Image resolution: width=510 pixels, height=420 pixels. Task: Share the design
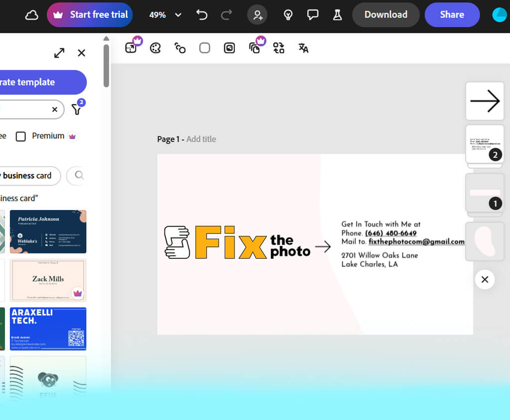coord(452,14)
